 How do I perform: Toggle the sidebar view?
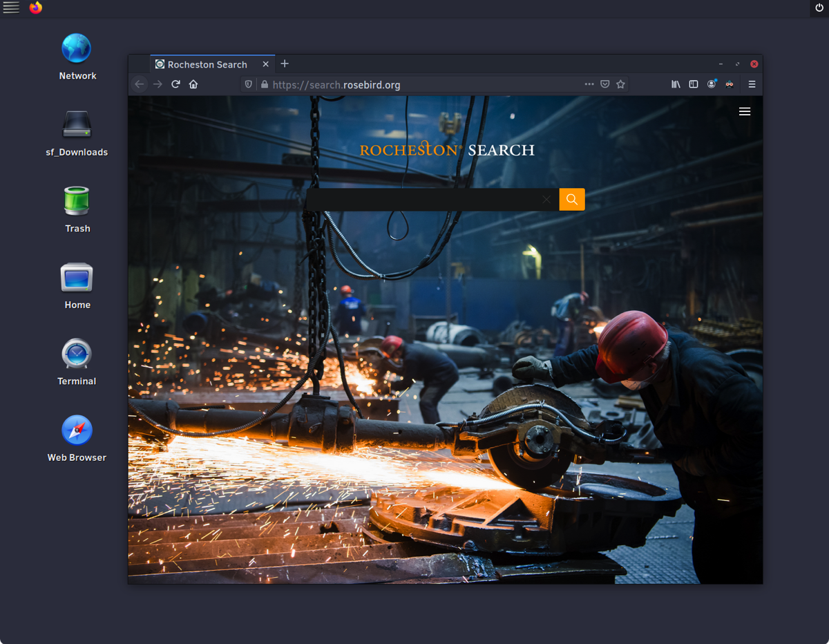click(x=693, y=84)
